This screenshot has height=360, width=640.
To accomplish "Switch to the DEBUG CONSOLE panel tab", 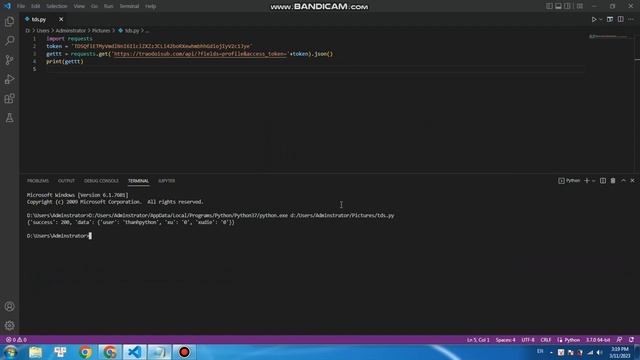I will [101, 181].
